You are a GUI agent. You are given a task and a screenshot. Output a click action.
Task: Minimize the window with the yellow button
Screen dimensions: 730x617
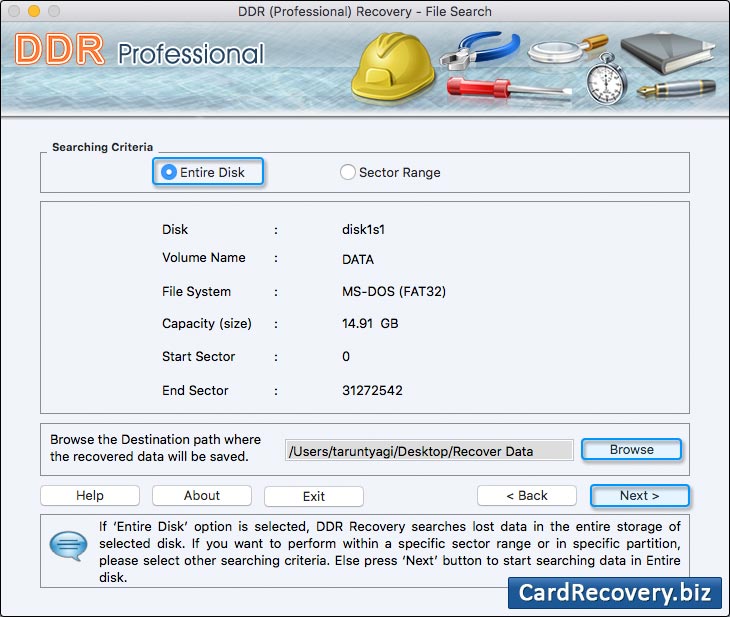pos(34,11)
